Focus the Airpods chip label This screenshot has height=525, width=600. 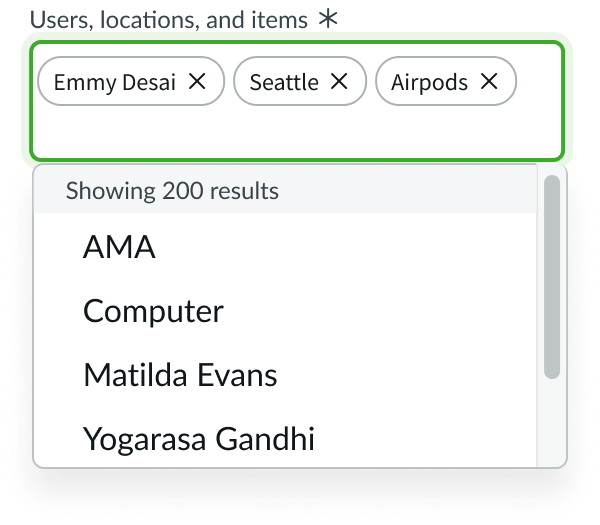429,82
